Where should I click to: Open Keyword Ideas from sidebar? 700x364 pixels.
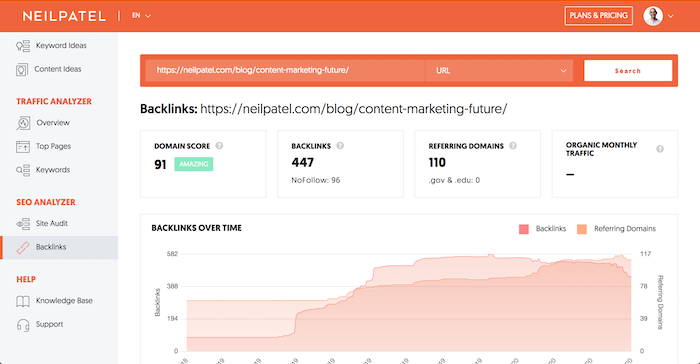tap(61, 46)
